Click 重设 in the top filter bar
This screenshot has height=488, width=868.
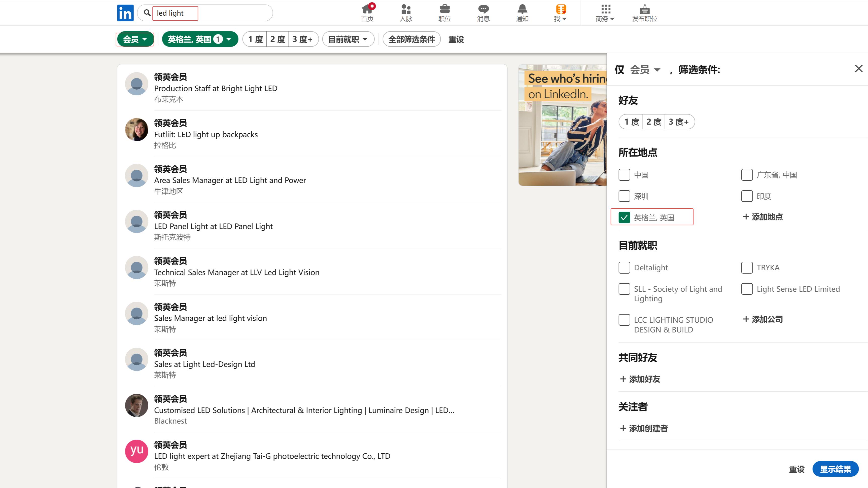(456, 40)
